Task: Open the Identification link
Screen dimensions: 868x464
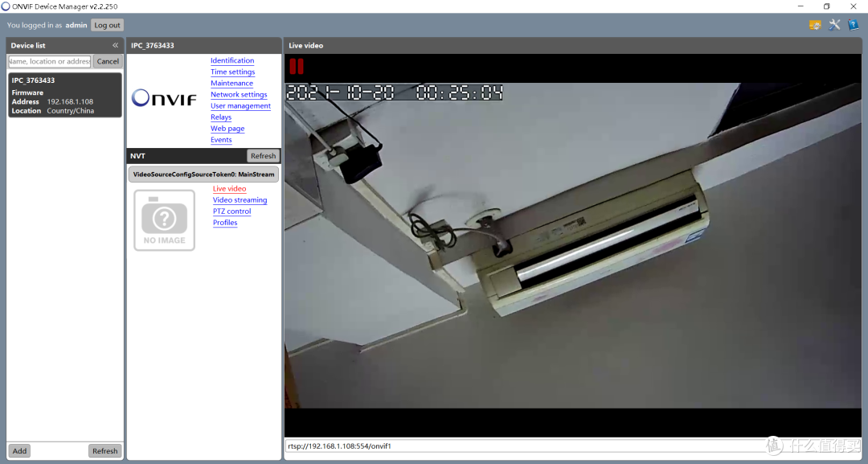Action: coord(232,61)
